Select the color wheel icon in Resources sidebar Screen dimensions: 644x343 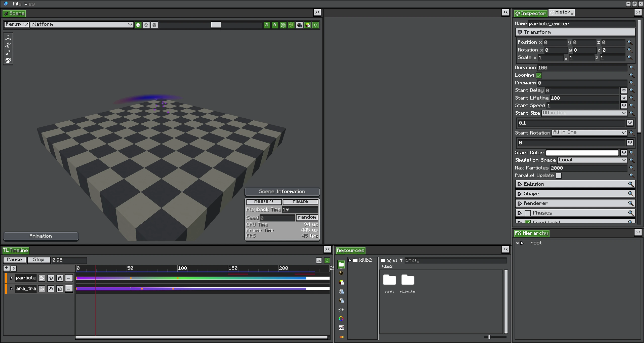(341, 319)
